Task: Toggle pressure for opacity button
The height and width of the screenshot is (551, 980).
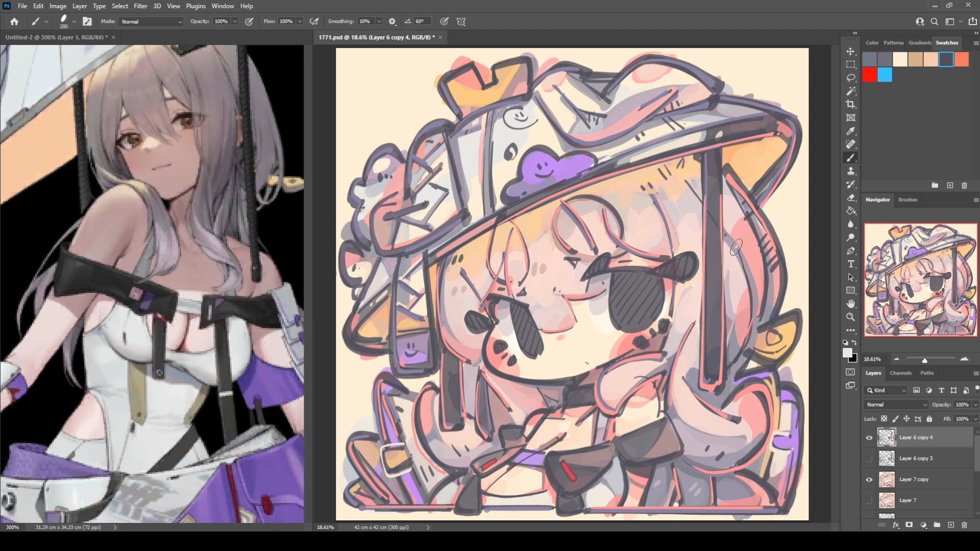Action: (x=249, y=21)
